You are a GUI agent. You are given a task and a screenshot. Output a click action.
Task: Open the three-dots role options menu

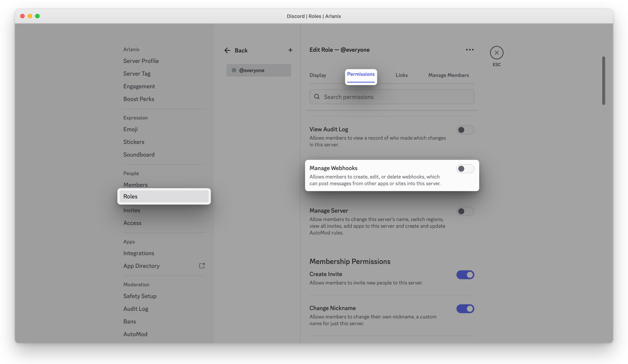click(469, 50)
